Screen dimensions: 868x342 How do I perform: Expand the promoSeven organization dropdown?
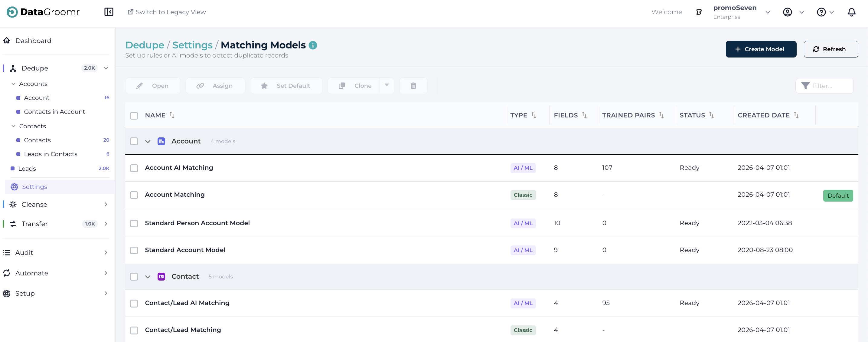click(768, 12)
